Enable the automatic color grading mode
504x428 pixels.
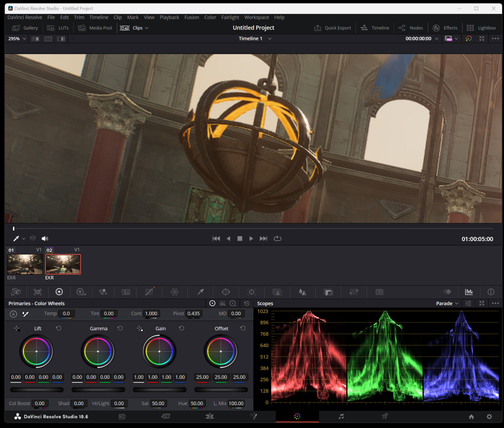tap(13, 314)
